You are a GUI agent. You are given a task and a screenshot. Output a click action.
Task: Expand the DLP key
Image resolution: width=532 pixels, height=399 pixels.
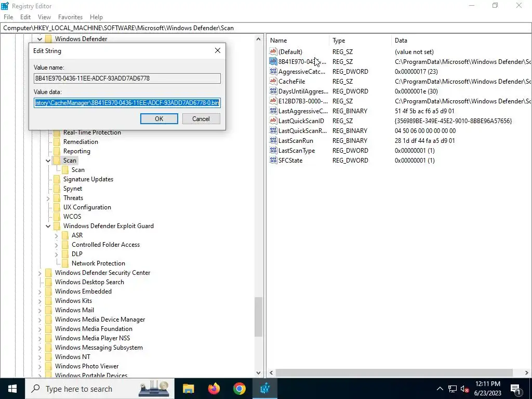click(x=56, y=254)
